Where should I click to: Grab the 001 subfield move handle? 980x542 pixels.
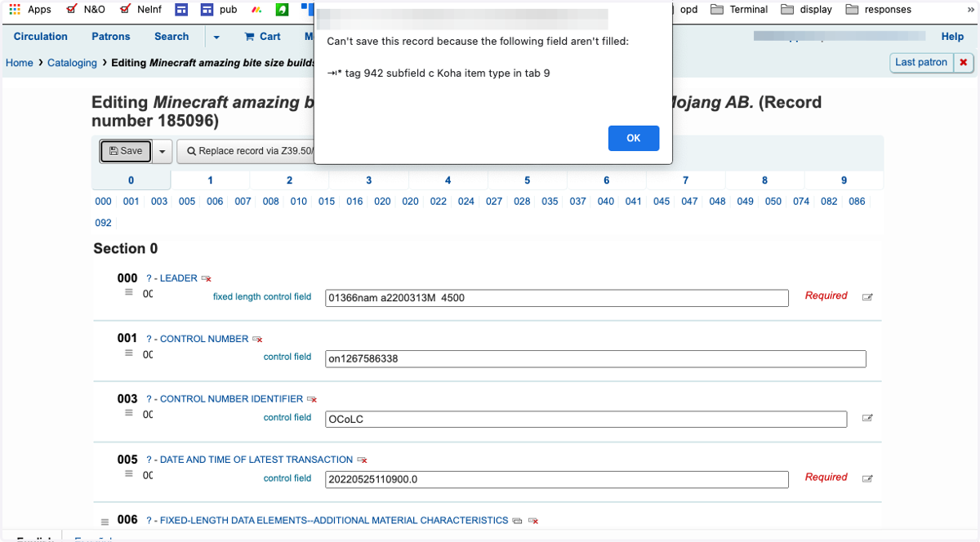(128, 353)
